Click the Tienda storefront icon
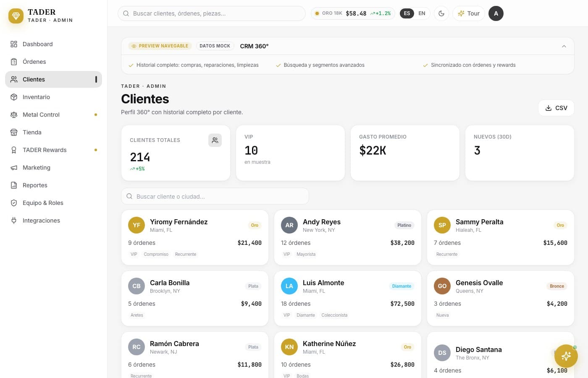Image resolution: width=588 pixels, height=378 pixels. click(x=14, y=132)
